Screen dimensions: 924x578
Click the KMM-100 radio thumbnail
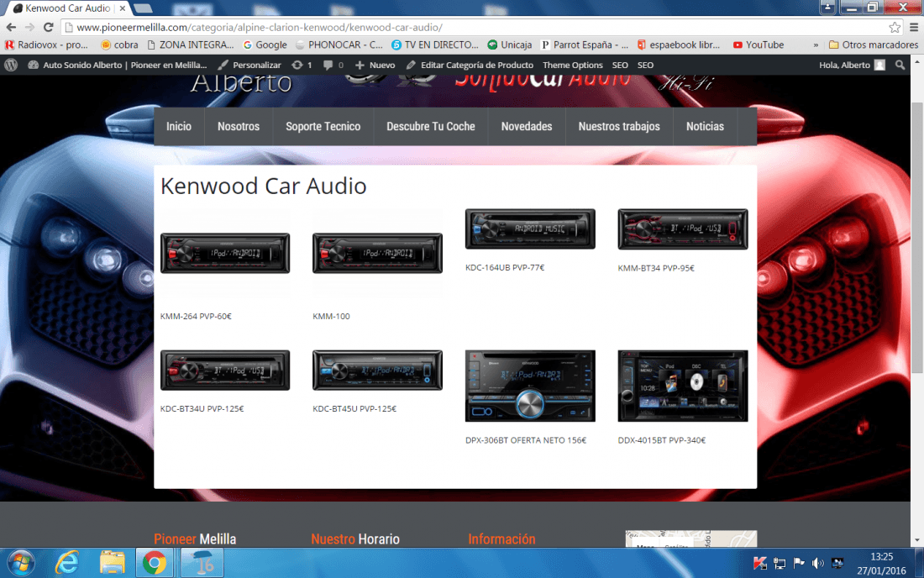(377, 254)
